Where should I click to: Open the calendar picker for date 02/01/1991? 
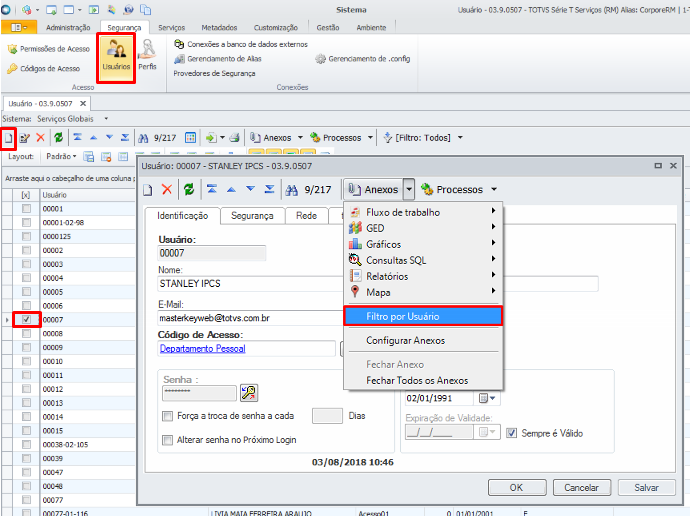click(x=492, y=398)
